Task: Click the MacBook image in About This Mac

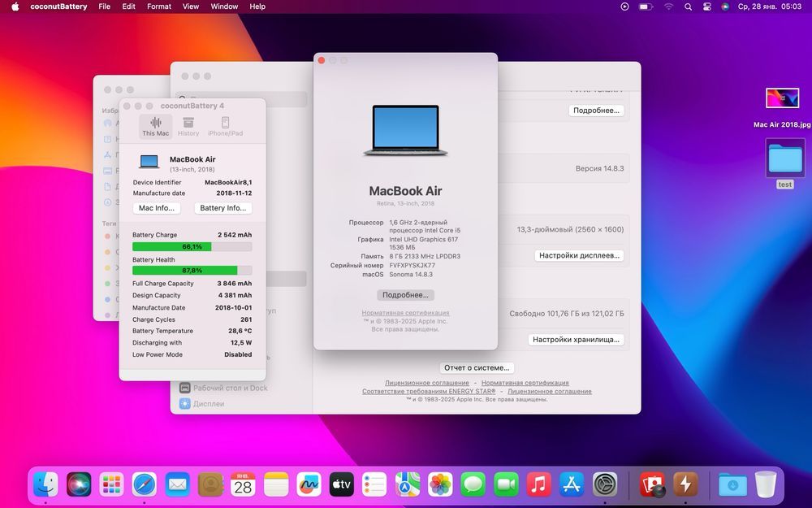Action: [x=405, y=131]
